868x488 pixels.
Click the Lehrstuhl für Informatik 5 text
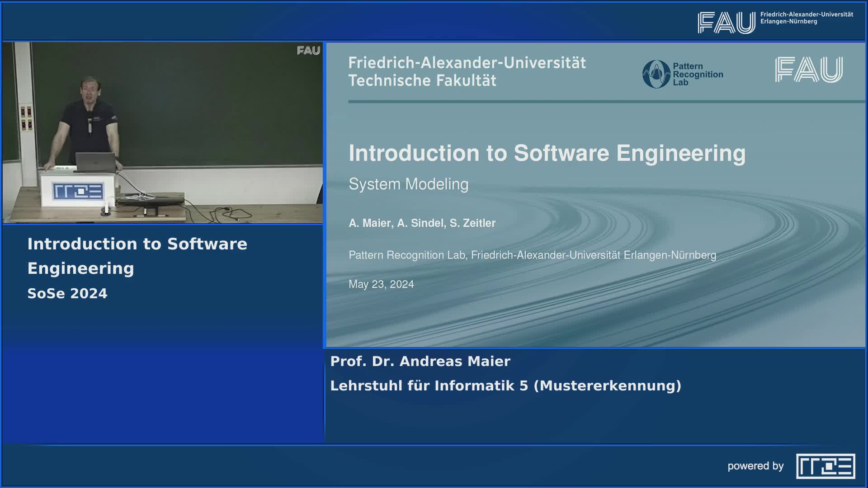tap(505, 385)
